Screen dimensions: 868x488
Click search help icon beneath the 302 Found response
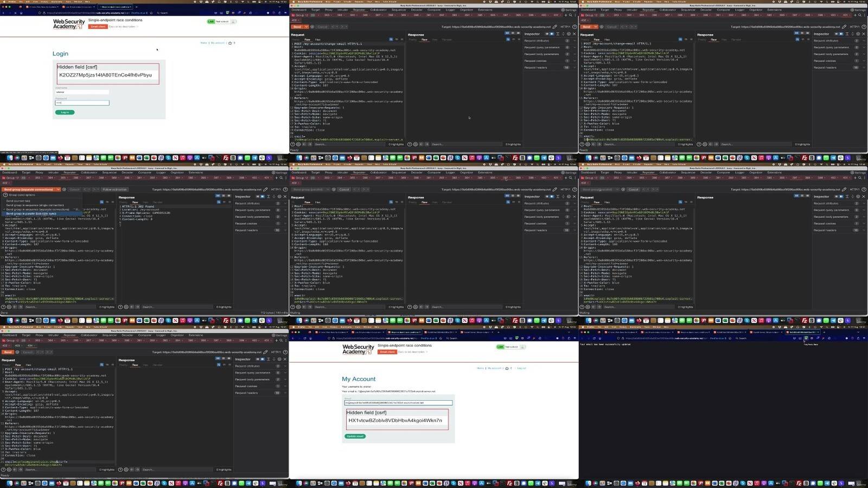pos(120,307)
